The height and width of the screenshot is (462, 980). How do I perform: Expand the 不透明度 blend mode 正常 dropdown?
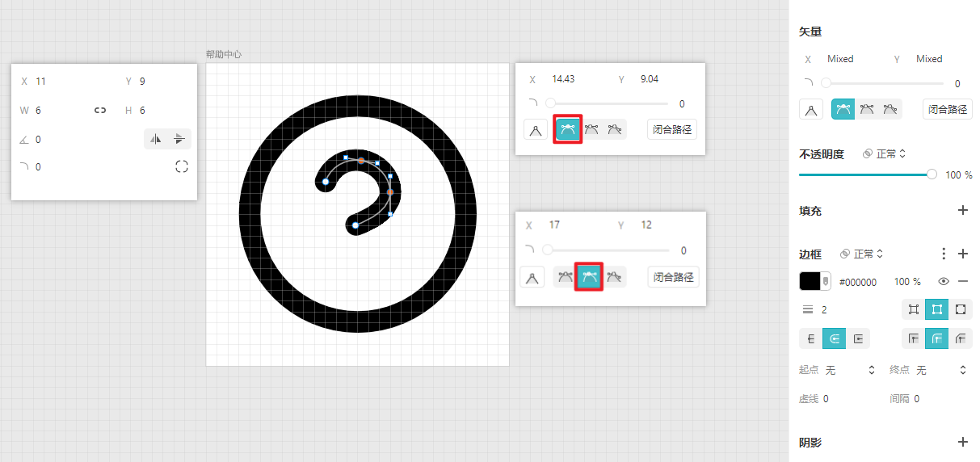884,153
